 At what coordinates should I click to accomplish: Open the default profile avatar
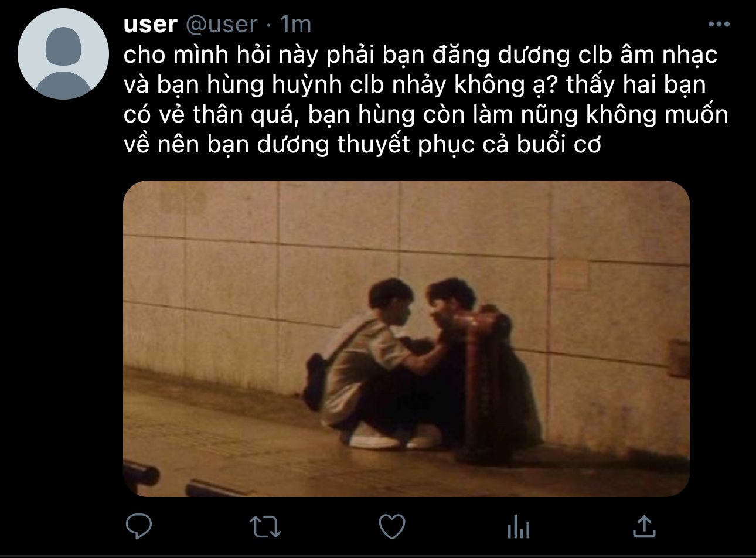(63, 54)
